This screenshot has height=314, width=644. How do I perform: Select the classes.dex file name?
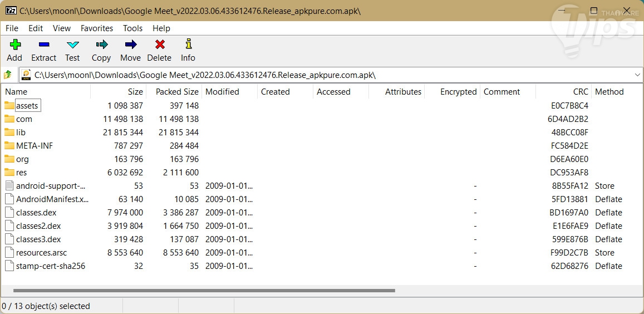pyautogui.click(x=36, y=213)
